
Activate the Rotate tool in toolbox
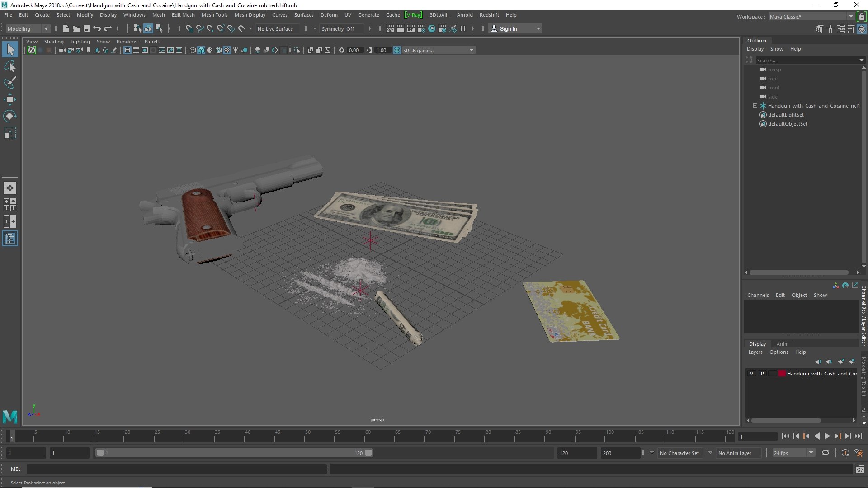pos(10,116)
